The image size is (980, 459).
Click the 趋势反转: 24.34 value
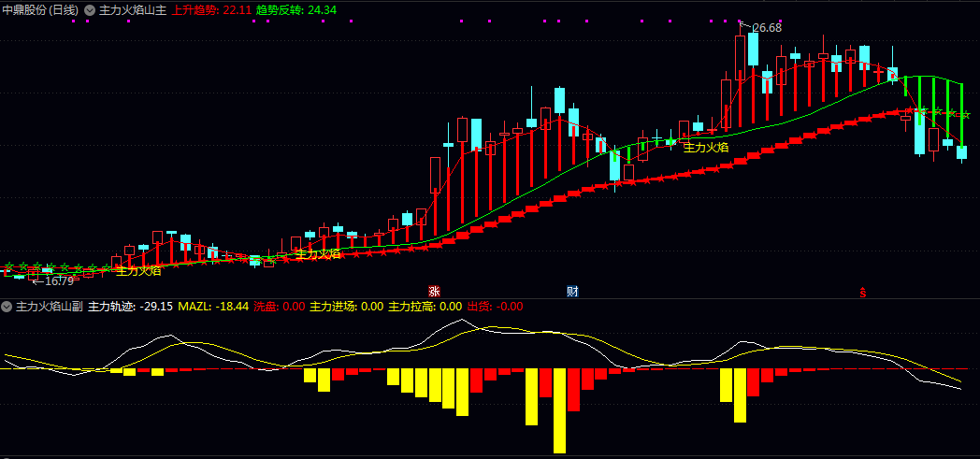tap(296, 10)
